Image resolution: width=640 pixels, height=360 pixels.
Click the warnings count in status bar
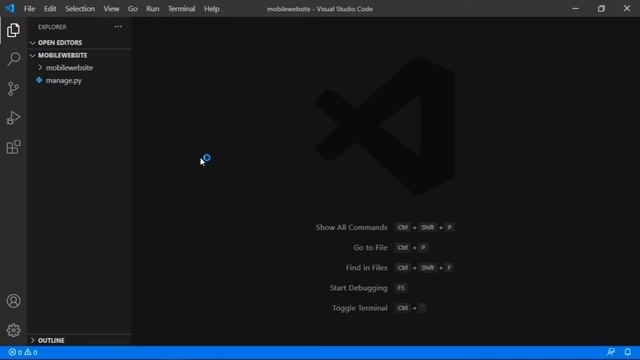[31, 352]
